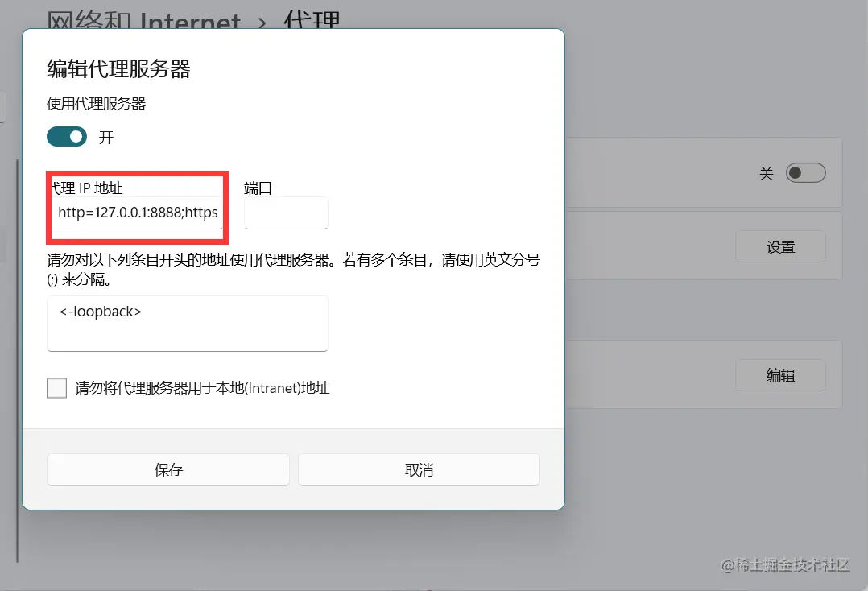Place cursor after http=127.0.0.1:8888;https
This screenshot has height=591, width=868.
[x=217, y=213]
